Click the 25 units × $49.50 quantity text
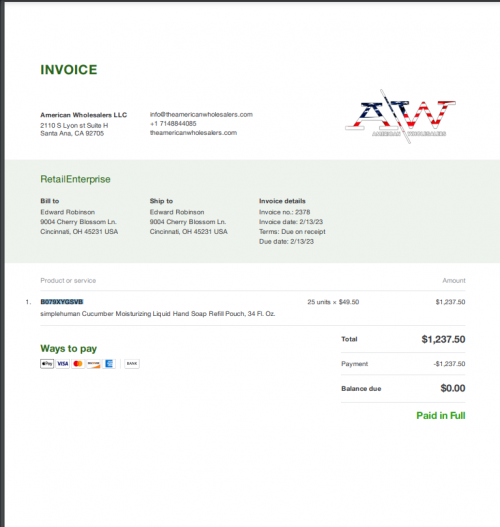Screen dimensions: 500x527 [333, 302]
